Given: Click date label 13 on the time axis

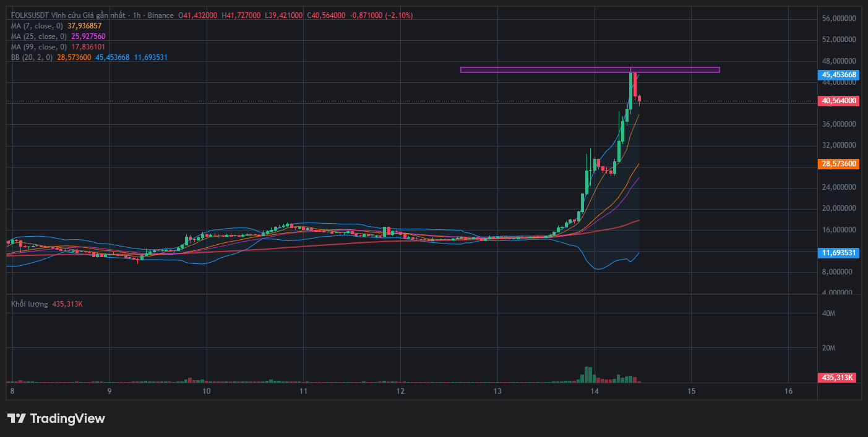Looking at the screenshot, I should (497, 391).
